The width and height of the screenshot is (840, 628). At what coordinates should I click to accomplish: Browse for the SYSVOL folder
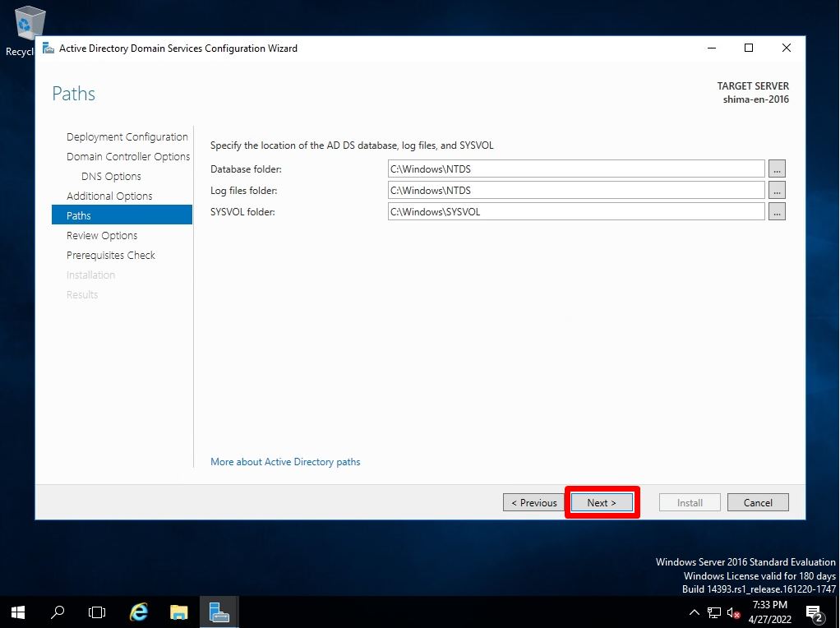click(777, 211)
